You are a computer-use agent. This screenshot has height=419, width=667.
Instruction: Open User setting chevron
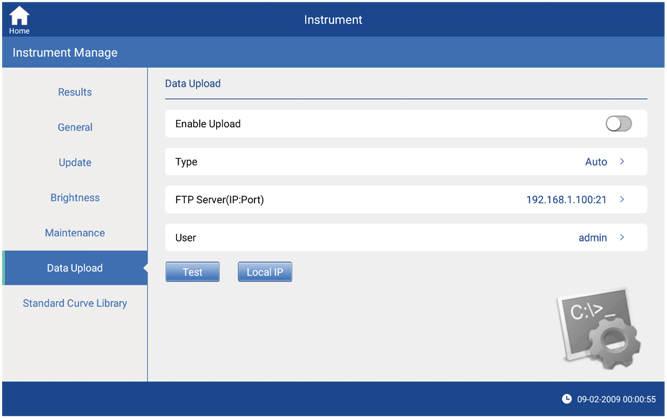[622, 238]
